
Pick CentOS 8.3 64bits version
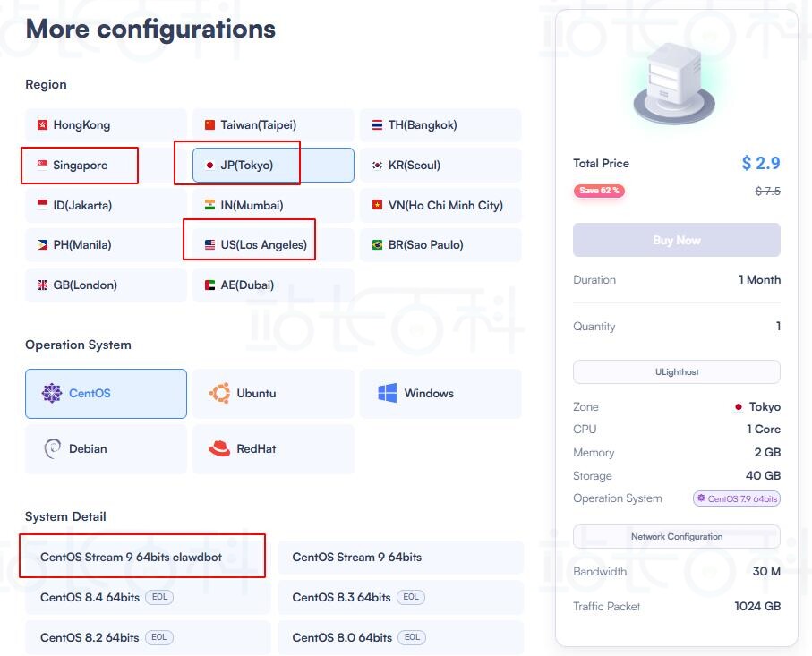pyautogui.click(x=400, y=598)
